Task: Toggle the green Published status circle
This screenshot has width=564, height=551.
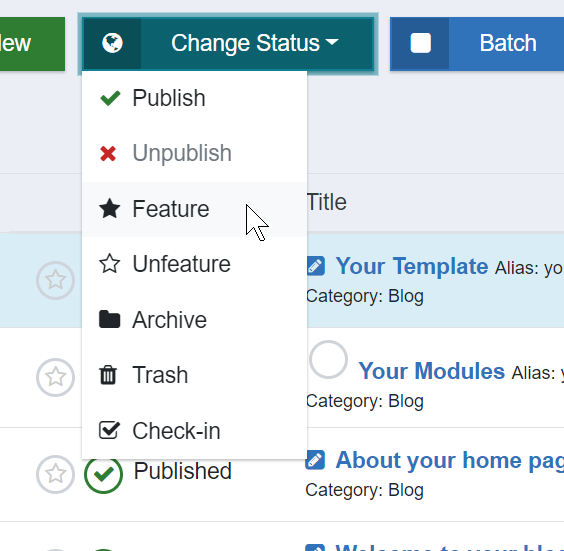Action: [104, 474]
